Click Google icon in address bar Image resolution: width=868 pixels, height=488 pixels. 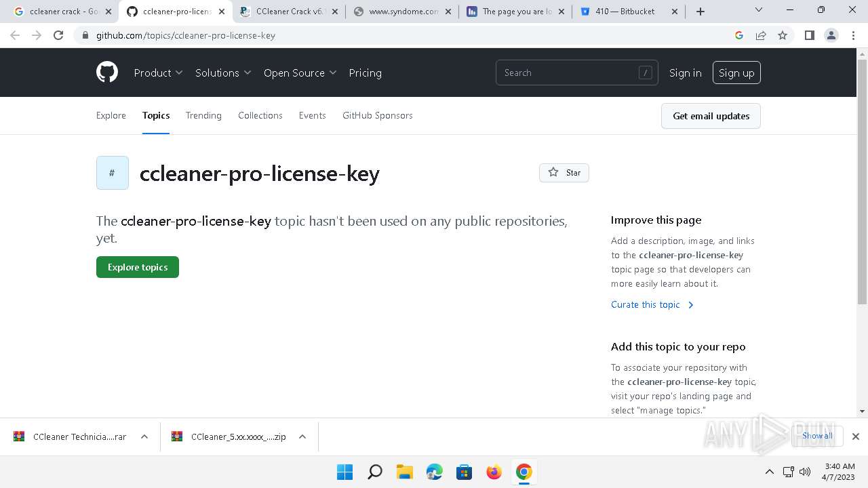tap(739, 35)
